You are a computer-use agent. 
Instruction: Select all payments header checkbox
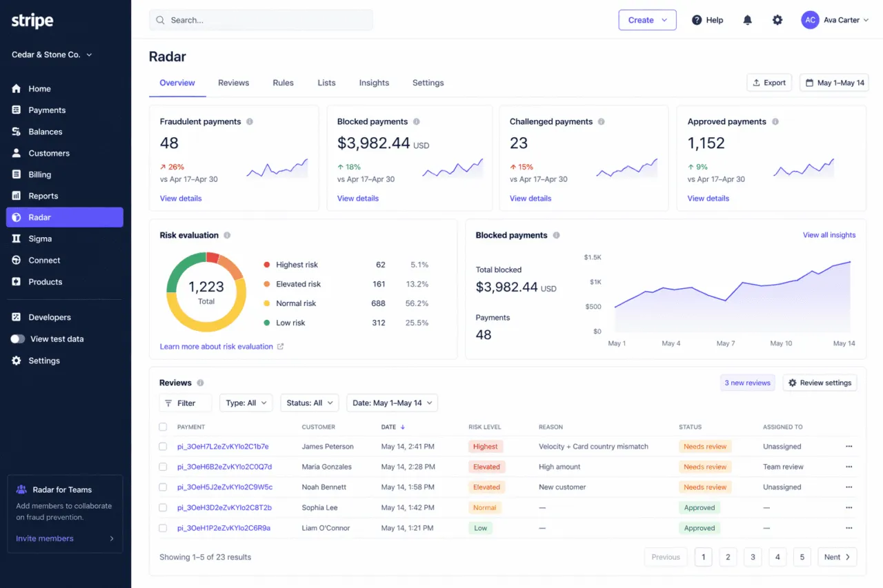[x=163, y=427]
